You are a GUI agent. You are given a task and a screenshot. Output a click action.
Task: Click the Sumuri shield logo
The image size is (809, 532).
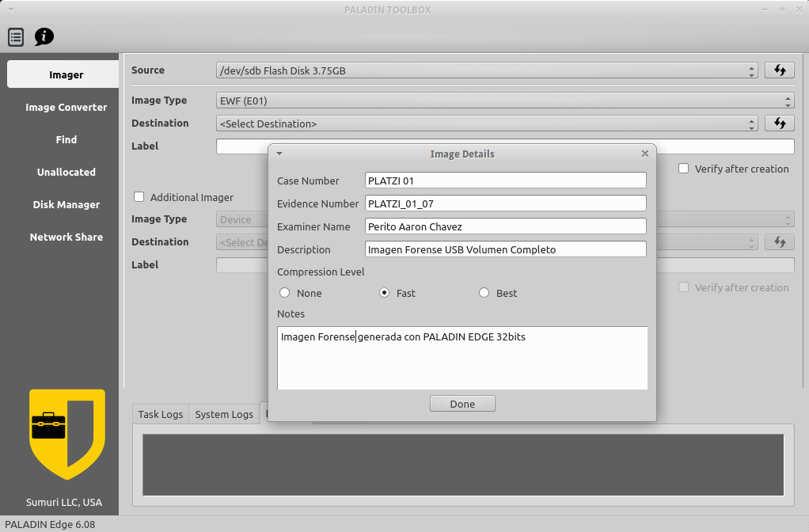click(67, 435)
